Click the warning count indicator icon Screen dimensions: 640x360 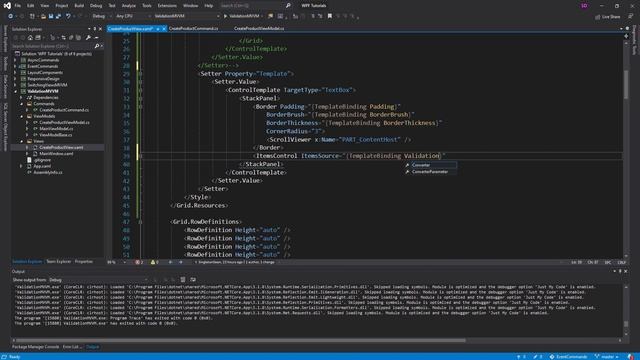(x=154, y=262)
